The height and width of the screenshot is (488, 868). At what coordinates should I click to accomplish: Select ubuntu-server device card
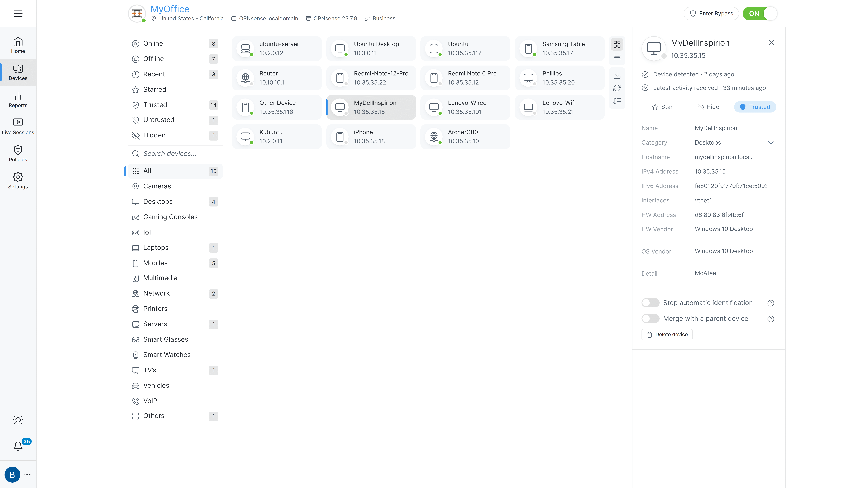(277, 48)
